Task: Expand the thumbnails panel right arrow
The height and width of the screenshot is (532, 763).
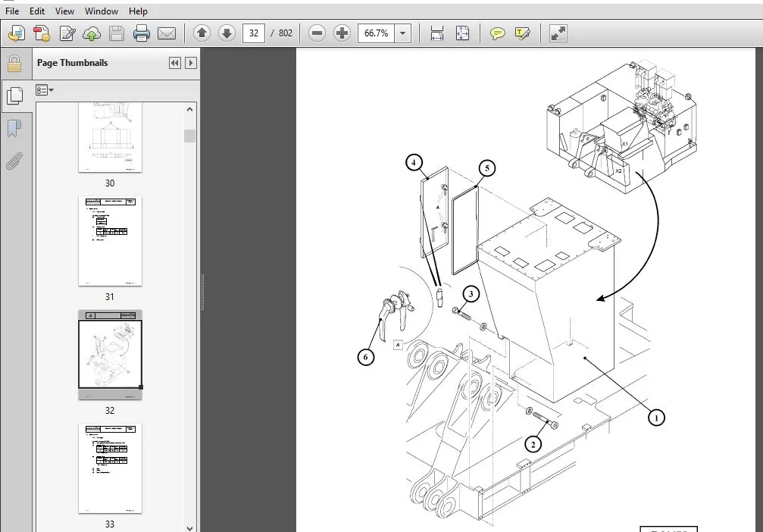Action: coord(191,63)
